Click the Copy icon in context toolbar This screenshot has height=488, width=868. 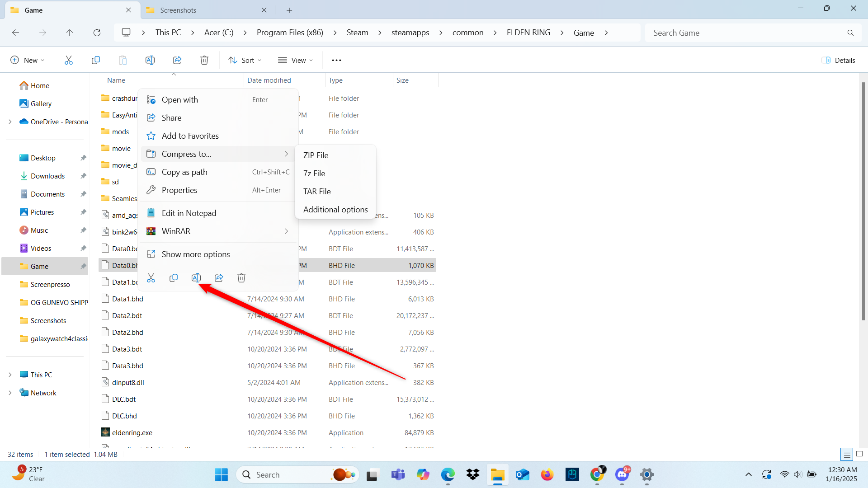173,278
